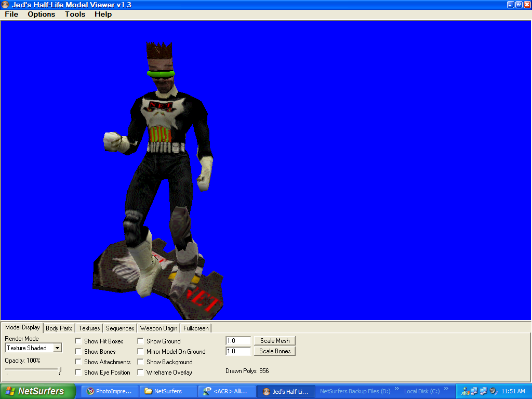Viewport: 532px width, 399px height.
Task: Click the Render Mode label
Action: (22, 339)
